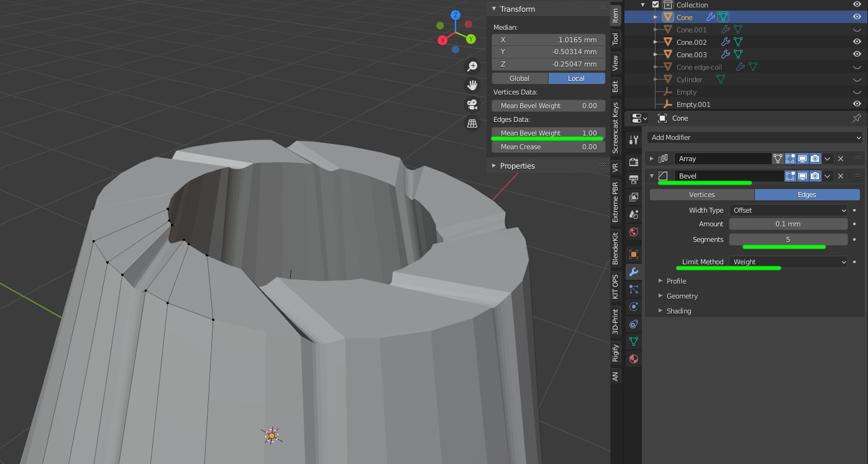Click the mesh data icon on Cylinder row
This screenshot has width=868, height=464.
pyautogui.click(x=721, y=80)
